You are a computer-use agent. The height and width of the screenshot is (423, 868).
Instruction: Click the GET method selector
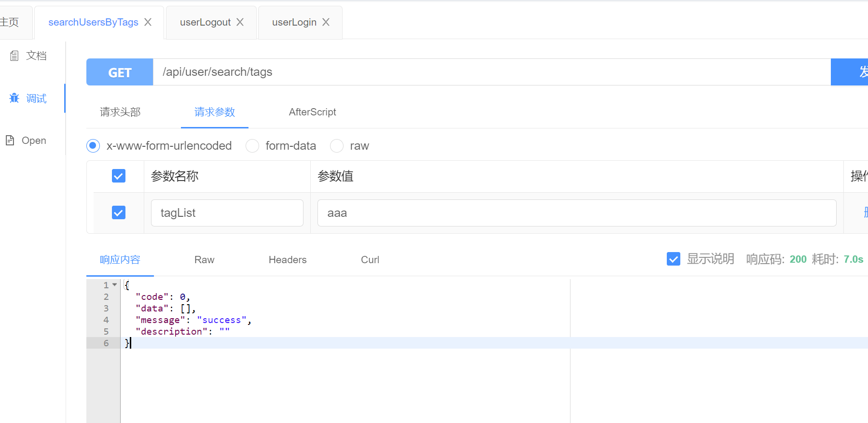120,72
